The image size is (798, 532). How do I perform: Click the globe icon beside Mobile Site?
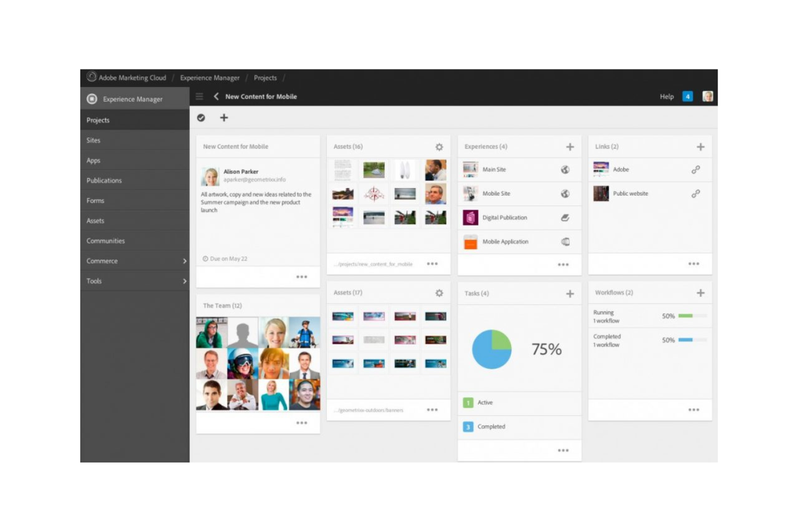tap(565, 194)
